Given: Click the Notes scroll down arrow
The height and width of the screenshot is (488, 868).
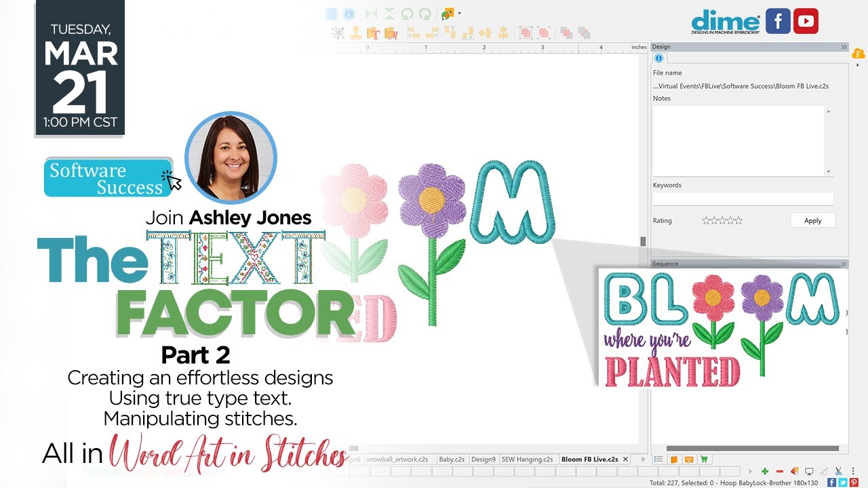Looking at the screenshot, I should (829, 171).
